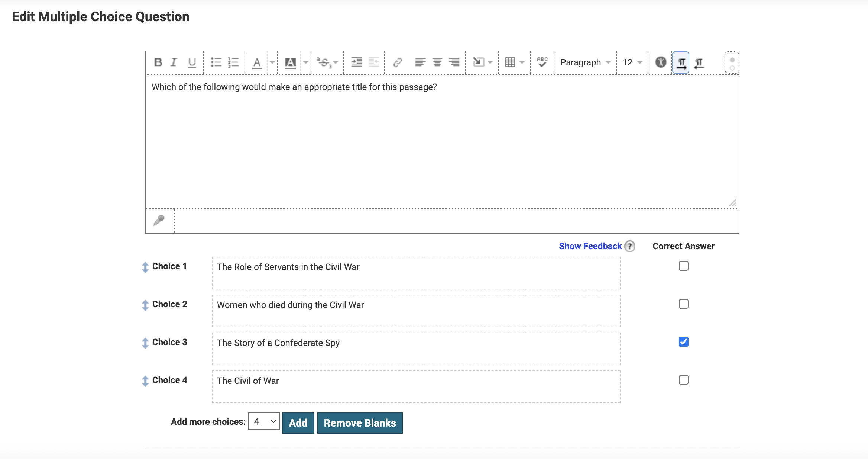Click the Show Feedback help icon
The height and width of the screenshot is (459, 868).
click(630, 246)
